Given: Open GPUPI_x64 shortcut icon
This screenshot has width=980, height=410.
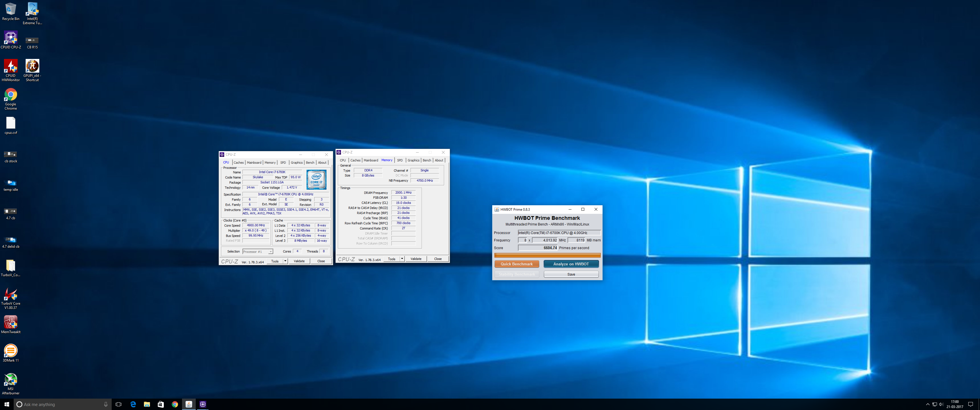Looking at the screenshot, I should coord(32,70).
